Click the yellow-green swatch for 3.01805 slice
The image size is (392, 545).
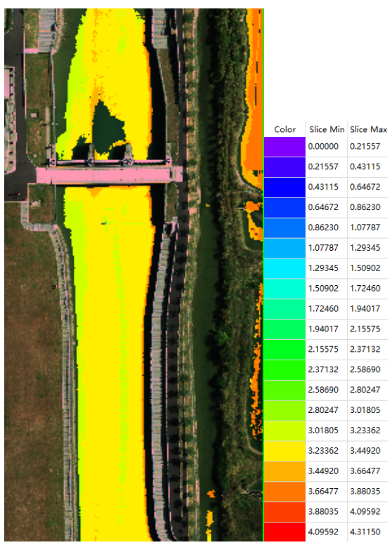tap(285, 431)
